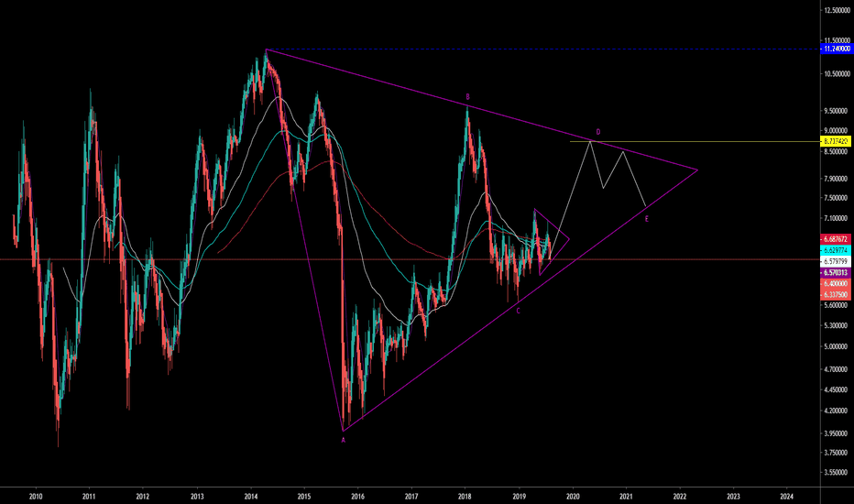The height and width of the screenshot is (504, 854).
Task: Click the 5.300000 price axis label
Action: click(x=838, y=326)
